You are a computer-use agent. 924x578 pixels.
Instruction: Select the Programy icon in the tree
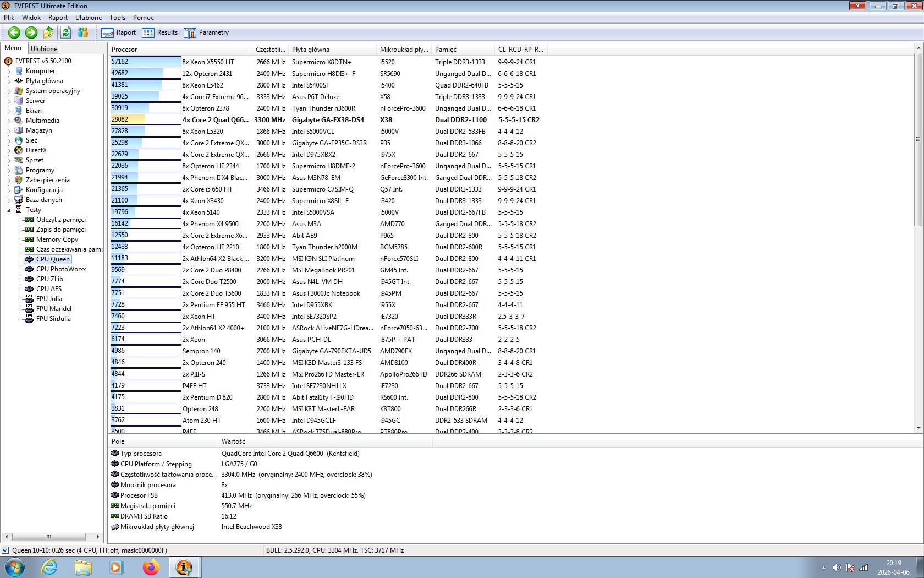(x=19, y=170)
